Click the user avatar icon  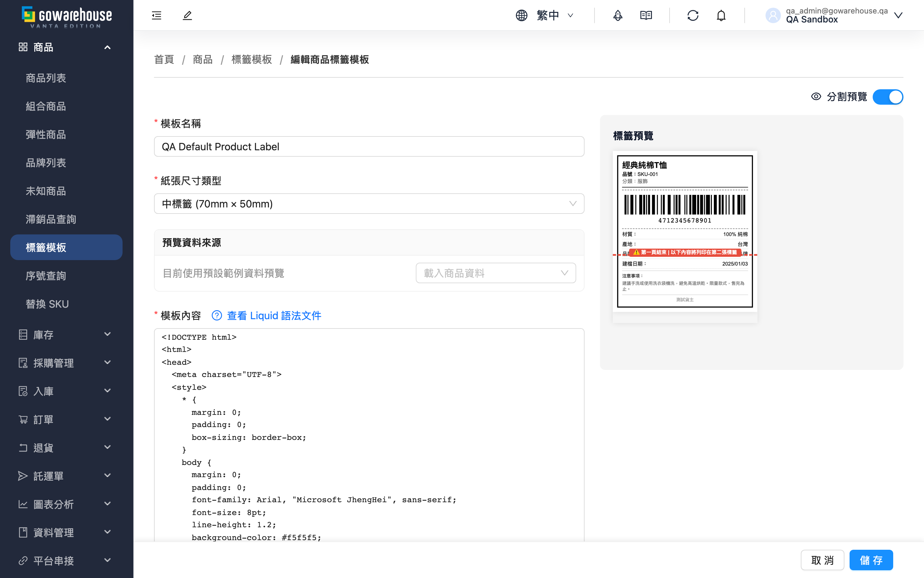tap(773, 15)
